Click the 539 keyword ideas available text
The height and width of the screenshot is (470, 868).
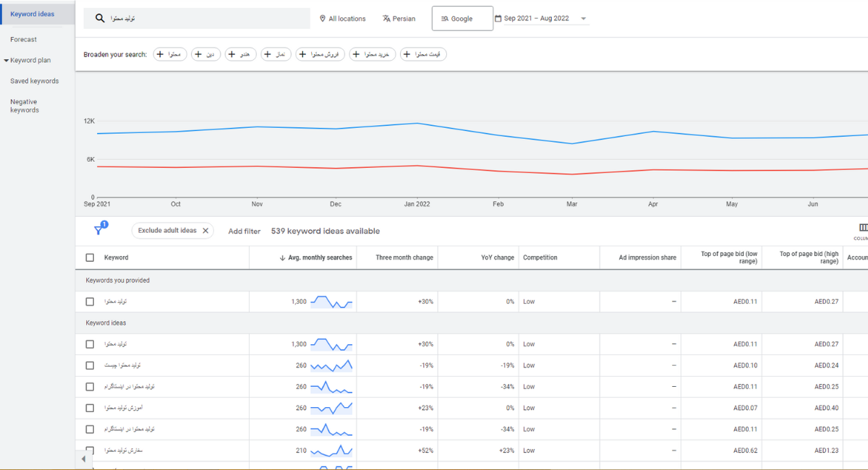(325, 231)
